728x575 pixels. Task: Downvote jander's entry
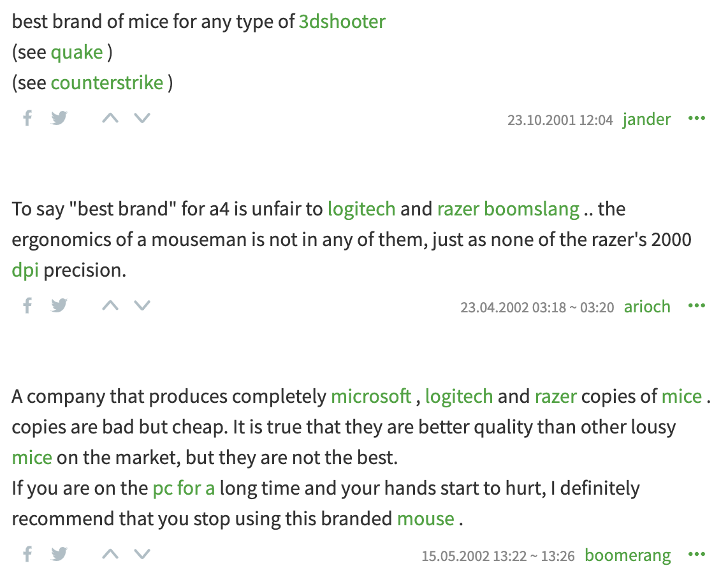[142, 118]
